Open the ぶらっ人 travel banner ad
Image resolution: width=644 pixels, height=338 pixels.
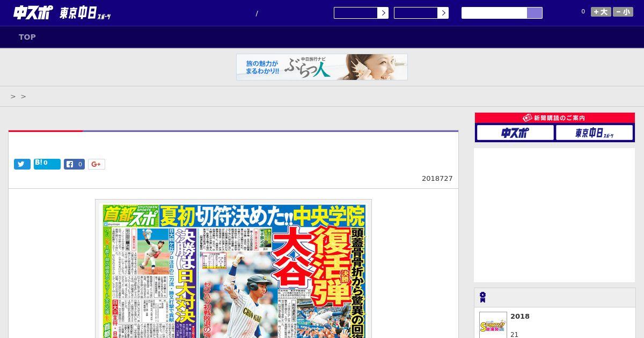pyautogui.click(x=322, y=67)
